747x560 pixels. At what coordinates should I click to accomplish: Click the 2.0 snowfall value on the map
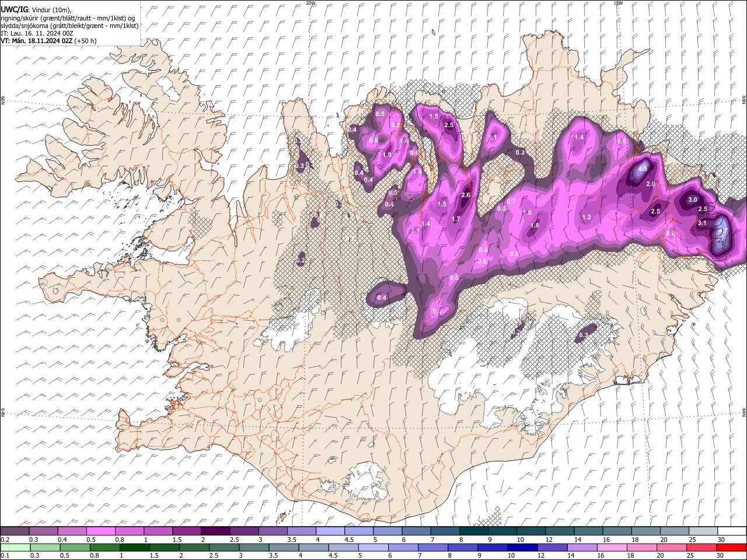click(651, 184)
